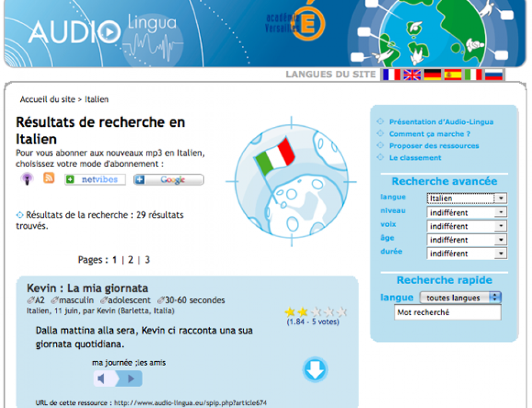
Task: Play the La mia giornata audio
Action: click(x=131, y=379)
